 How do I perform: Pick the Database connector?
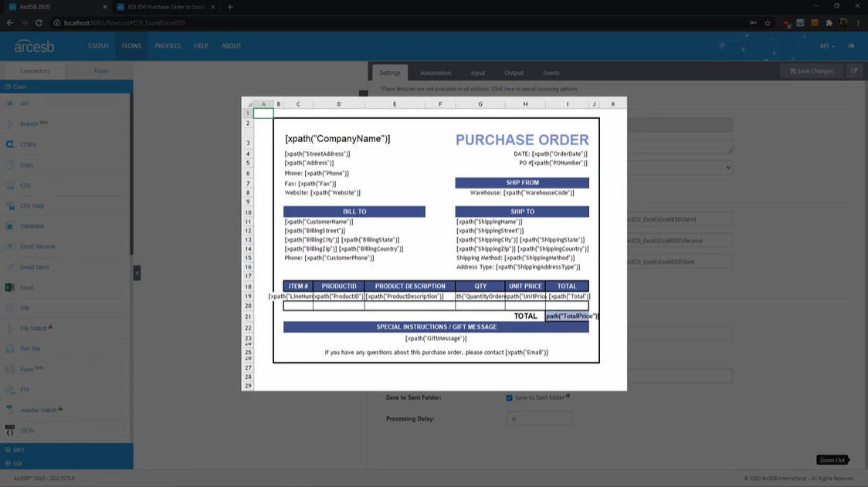[32, 226]
